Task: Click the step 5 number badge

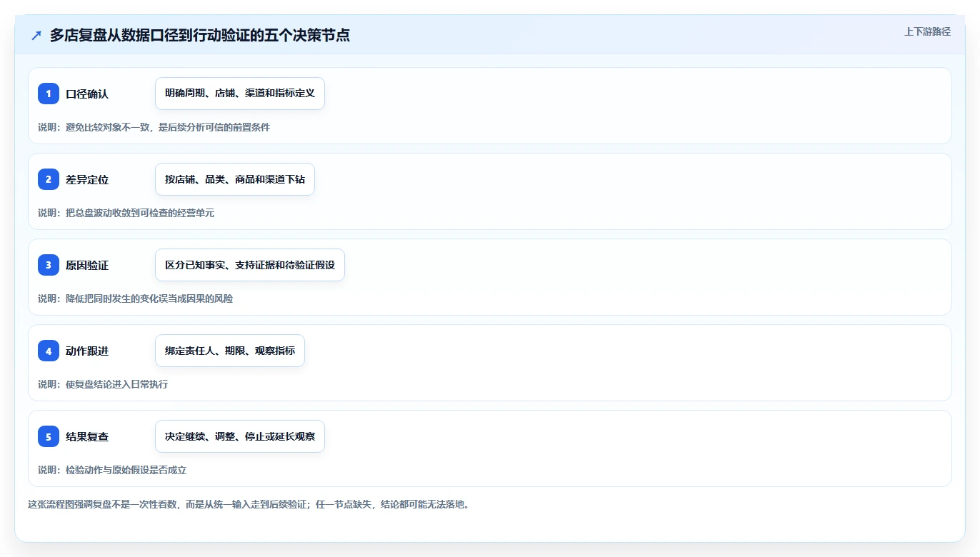Action: [x=49, y=436]
